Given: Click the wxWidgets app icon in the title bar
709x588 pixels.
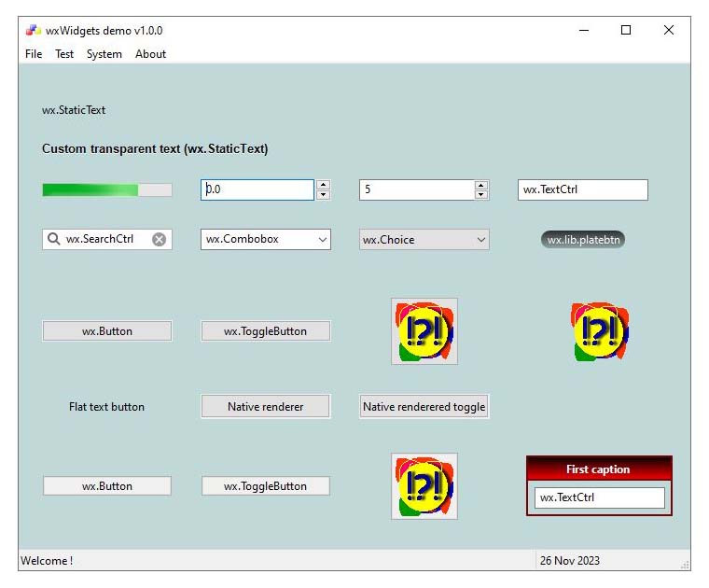Looking at the screenshot, I should pos(33,30).
